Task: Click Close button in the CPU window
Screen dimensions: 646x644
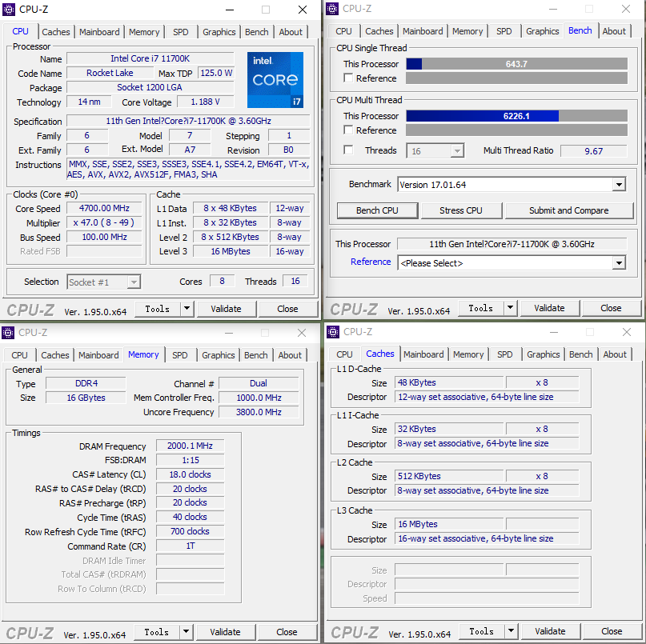Action: click(x=287, y=309)
